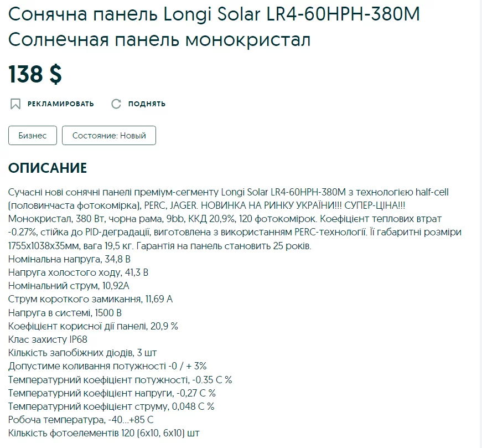Click the Номінальна напруга, 34,8 В line
The height and width of the screenshot is (448, 482).
click(x=69, y=259)
